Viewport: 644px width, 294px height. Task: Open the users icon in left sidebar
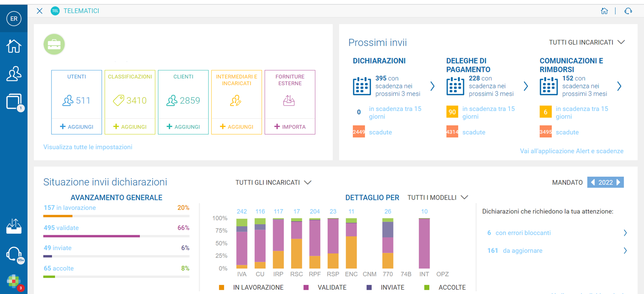(14, 74)
